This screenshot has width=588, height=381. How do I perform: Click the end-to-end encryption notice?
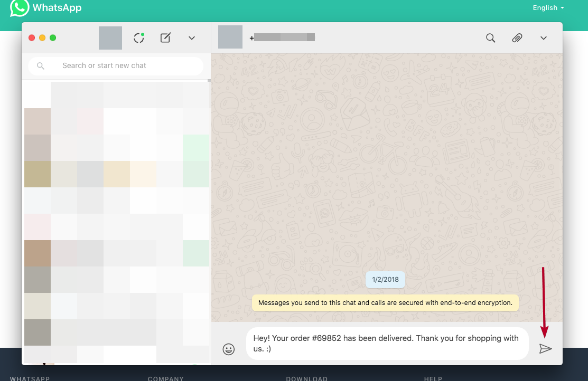[385, 303]
